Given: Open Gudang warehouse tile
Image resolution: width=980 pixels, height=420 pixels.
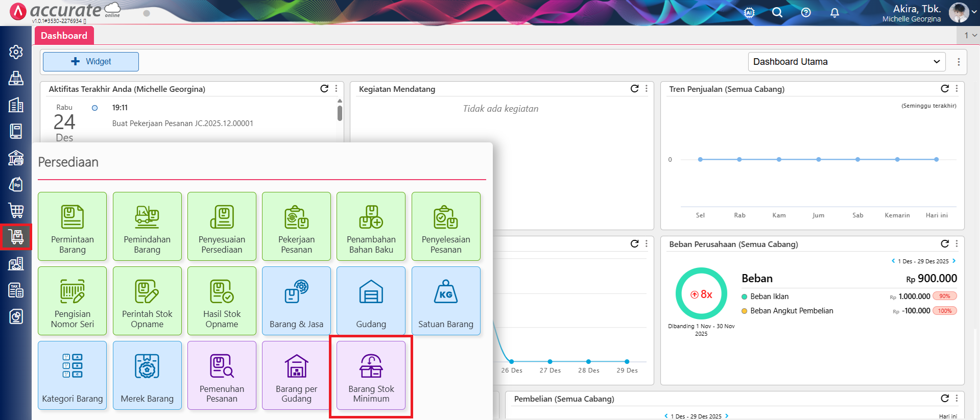Looking at the screenshot, I should (371, 301).
